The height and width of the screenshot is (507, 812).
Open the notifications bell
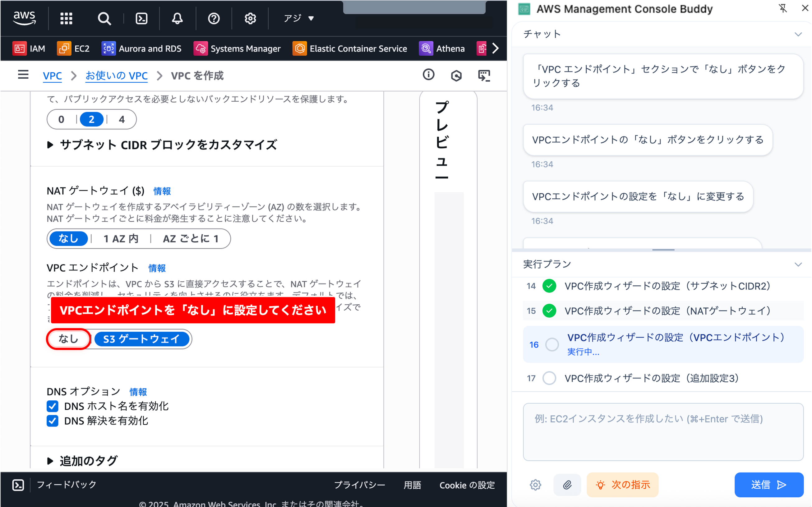click(177, 18)
